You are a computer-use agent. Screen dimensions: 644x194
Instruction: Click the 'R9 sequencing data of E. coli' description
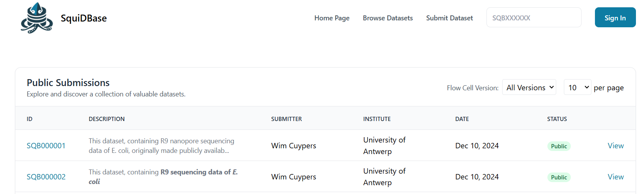point(163,177)
